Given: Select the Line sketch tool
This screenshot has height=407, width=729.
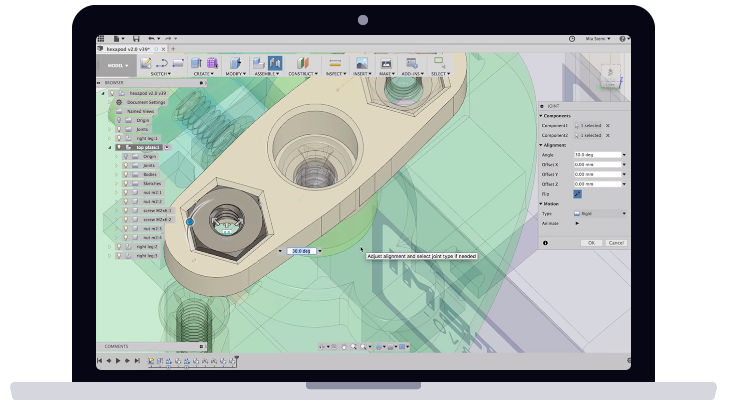Looking at the screenshot, I should click(162, 63).
